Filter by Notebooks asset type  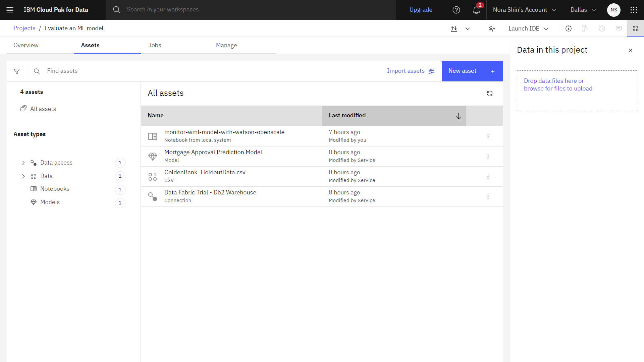pyautogui.click(x=55, y=189)
